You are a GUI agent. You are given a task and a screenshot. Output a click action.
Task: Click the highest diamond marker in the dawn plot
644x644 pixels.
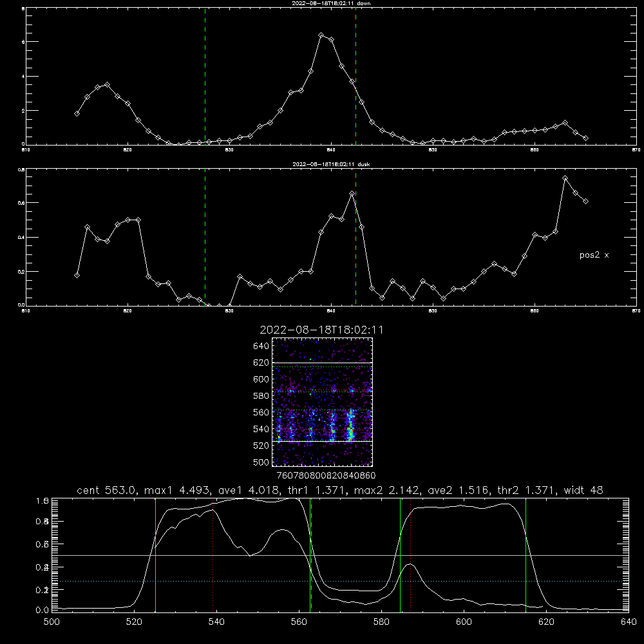[x=321, y=35]
